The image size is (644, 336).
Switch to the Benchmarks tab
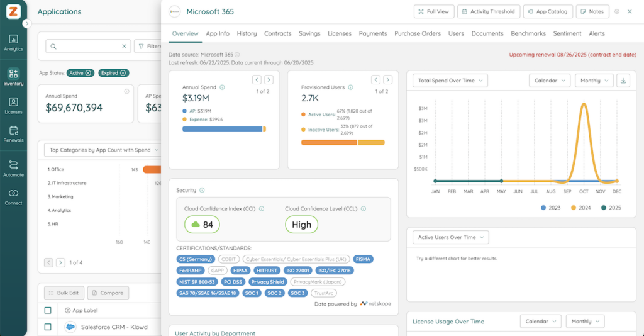(x=528, y=34)
